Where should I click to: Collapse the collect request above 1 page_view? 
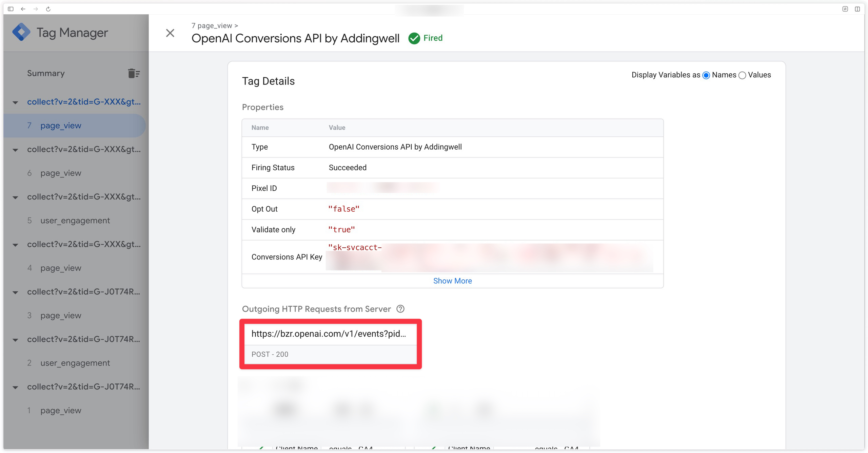(15, 388)
